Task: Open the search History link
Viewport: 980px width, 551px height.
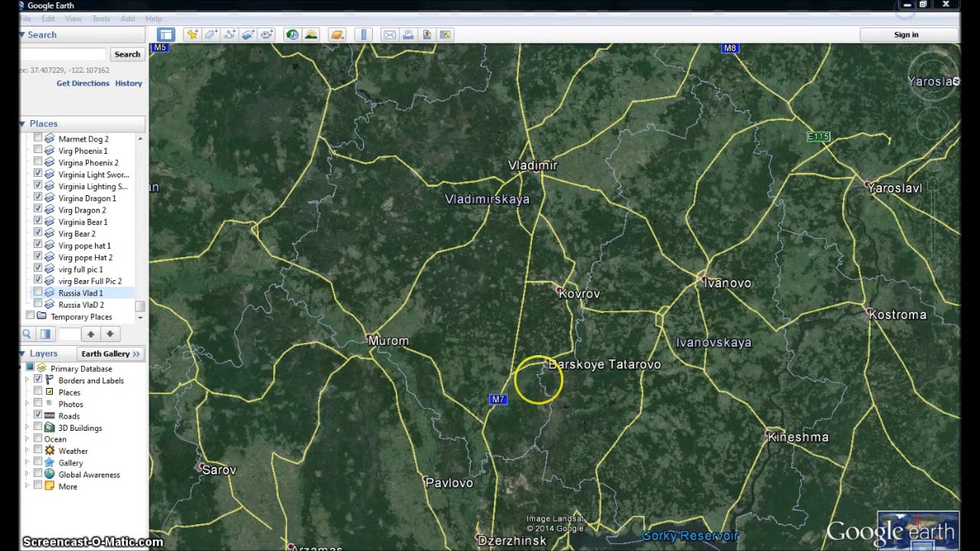Action: [129, 83]
